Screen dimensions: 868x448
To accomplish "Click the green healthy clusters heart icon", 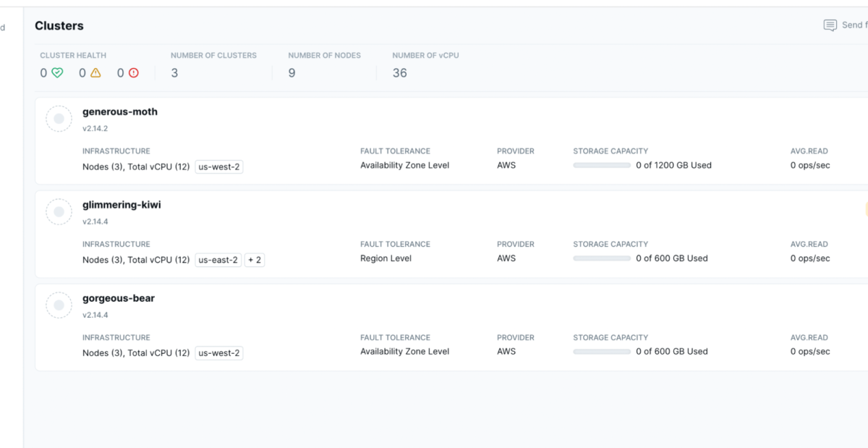I will (x=56, y=72).
